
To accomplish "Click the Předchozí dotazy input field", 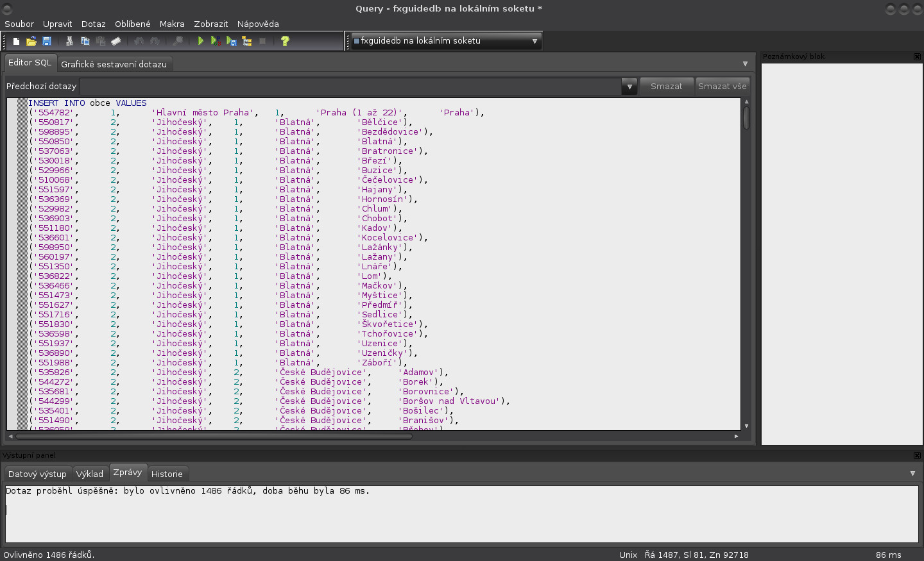I will click(x=351, y=87).
